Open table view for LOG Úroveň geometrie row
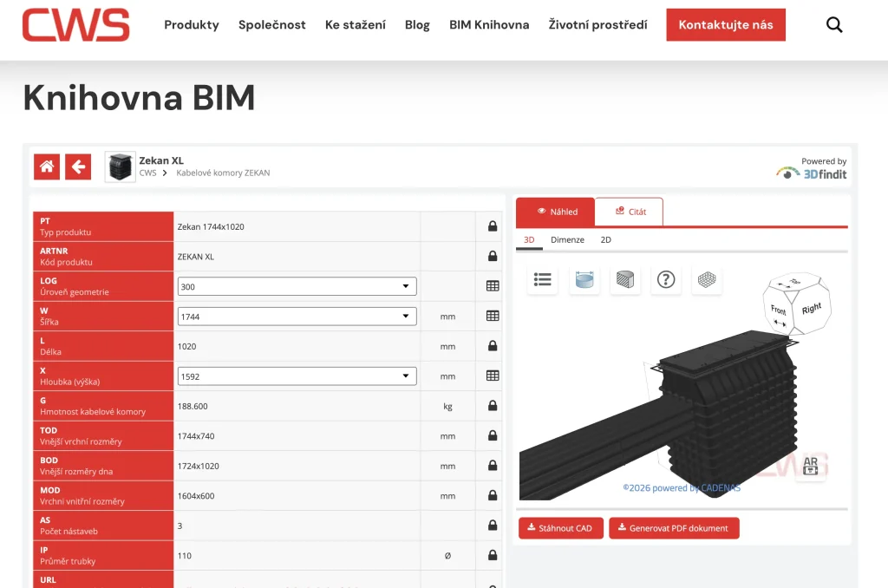Viewport: 888px width, 588px height. pos(493,286)
